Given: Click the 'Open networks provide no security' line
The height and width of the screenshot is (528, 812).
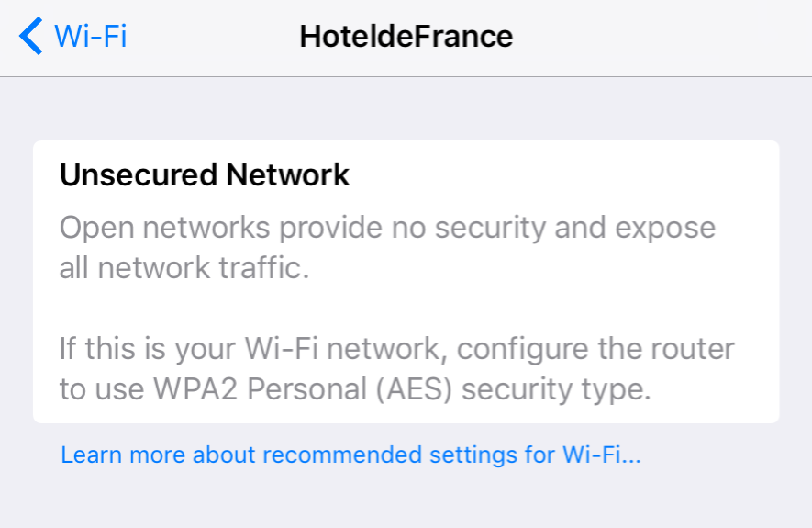Looking at the screenshot, I should pos(387,228).
